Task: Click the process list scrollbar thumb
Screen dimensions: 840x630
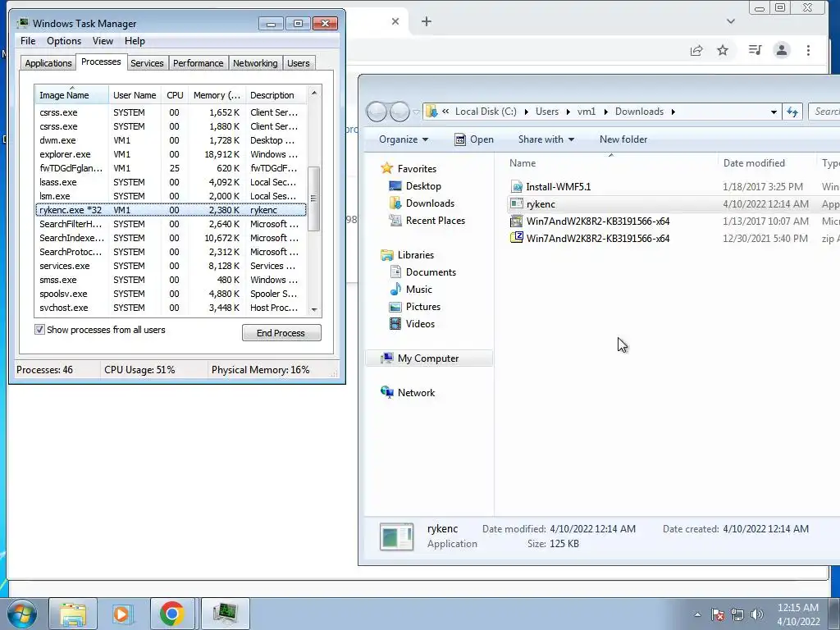Action: point(314,199)
